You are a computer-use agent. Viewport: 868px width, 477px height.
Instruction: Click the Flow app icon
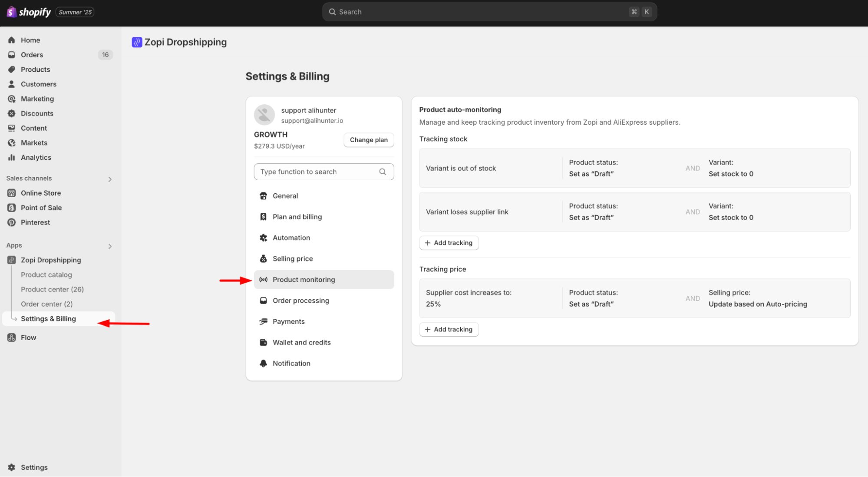12,338
